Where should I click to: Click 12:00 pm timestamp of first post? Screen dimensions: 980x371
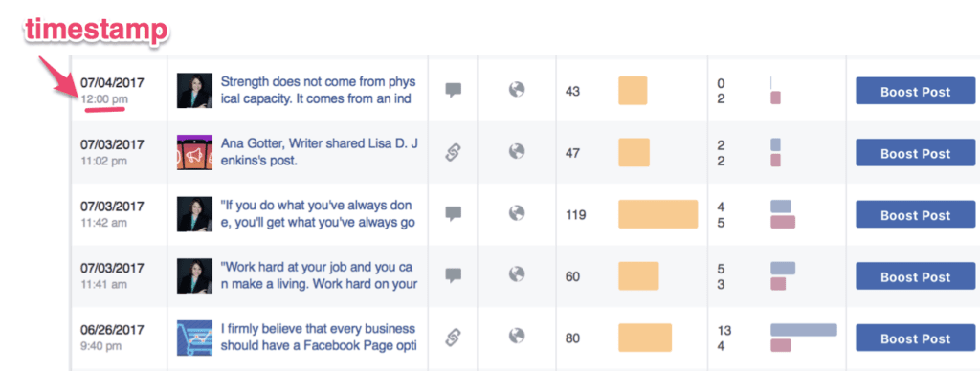[x=104, y=98]
